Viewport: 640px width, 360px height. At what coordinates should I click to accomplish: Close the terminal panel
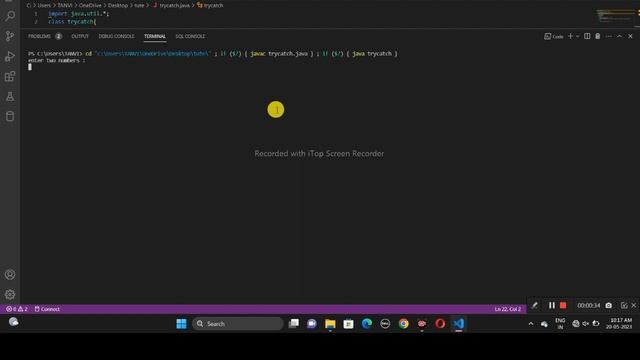tap(630, 36)
